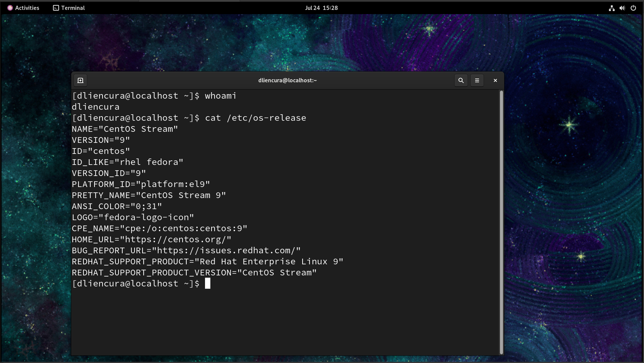Open a new tab in the terminal
Screen dimensions: 644x363
(80, 80)
